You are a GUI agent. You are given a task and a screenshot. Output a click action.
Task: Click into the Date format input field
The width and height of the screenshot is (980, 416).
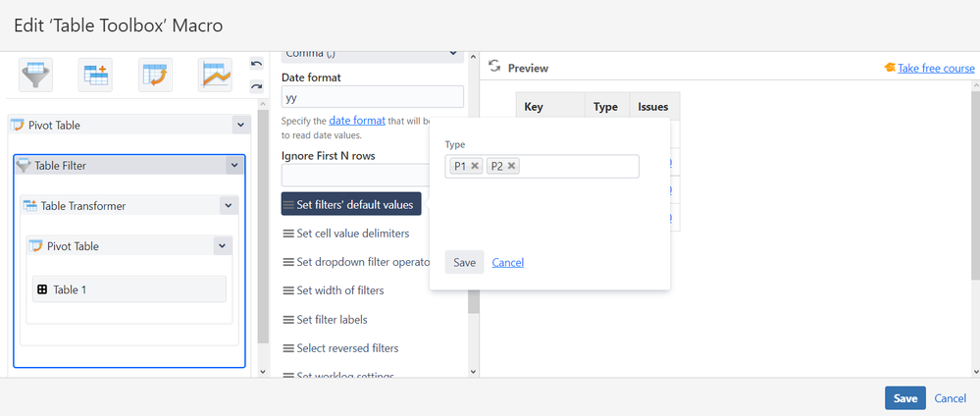tap(373, 97)
